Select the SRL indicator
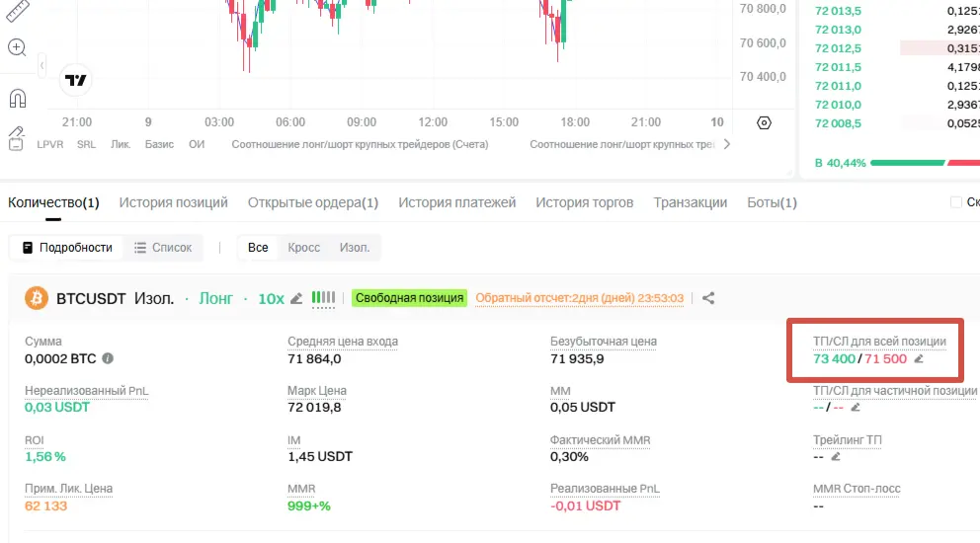Viewport: 980px width, 543px height. pyautogui.click(x=86, y=144)
